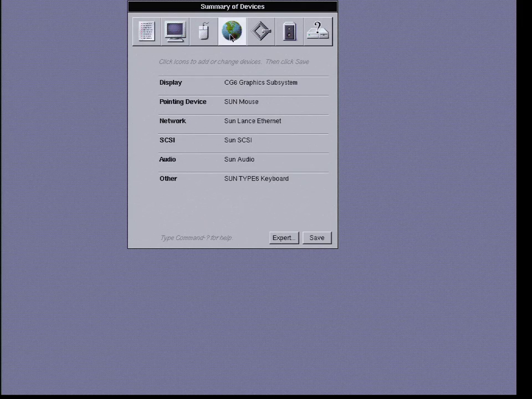Select the SCSI row label
Image resolution: width=532 pixels, height=399 pixels.
[167, 140]
